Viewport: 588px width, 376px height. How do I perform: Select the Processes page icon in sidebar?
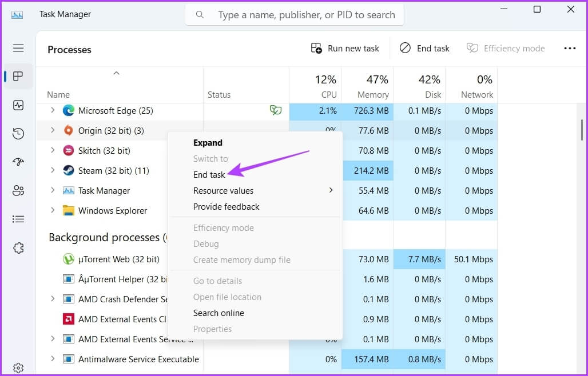point(18,77)
